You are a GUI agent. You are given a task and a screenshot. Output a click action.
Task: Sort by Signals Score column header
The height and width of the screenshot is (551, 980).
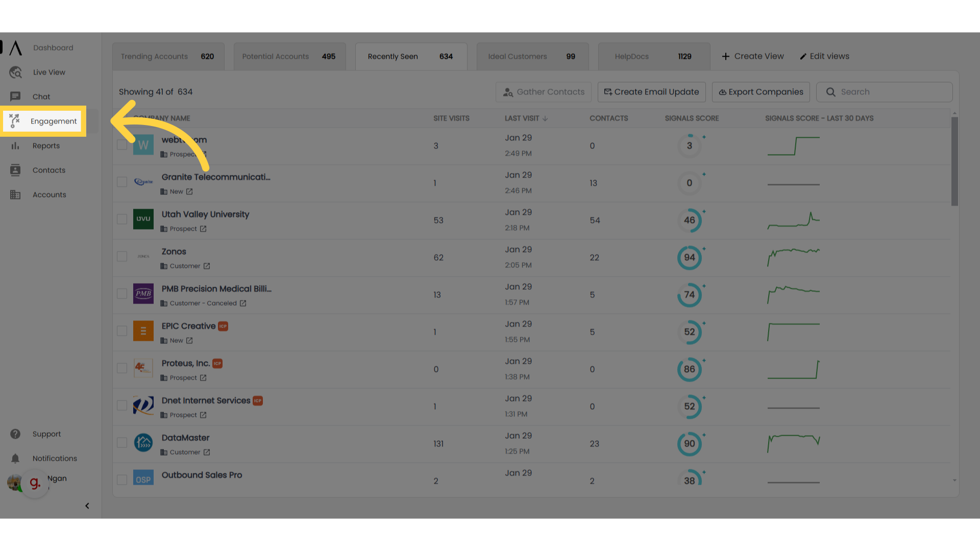pyautogui.click(x=692, y=118)
